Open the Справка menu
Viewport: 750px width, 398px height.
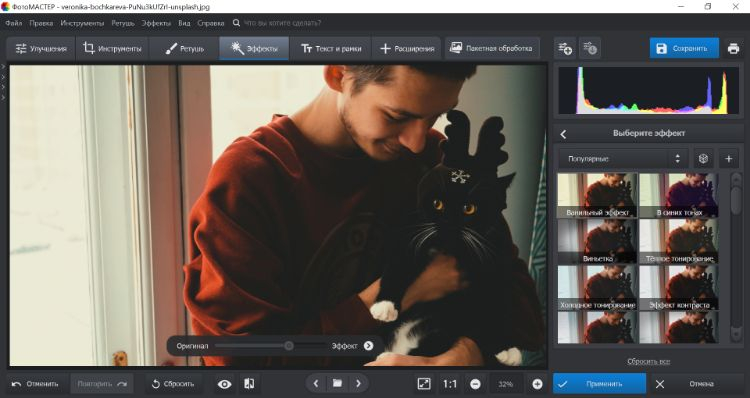point(210,23)
